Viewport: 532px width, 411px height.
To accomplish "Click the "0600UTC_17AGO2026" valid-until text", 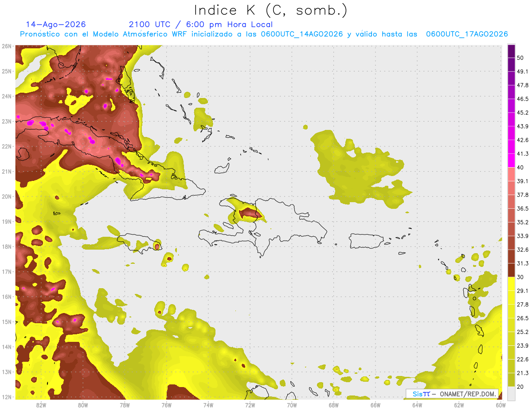I will [467, 34].
